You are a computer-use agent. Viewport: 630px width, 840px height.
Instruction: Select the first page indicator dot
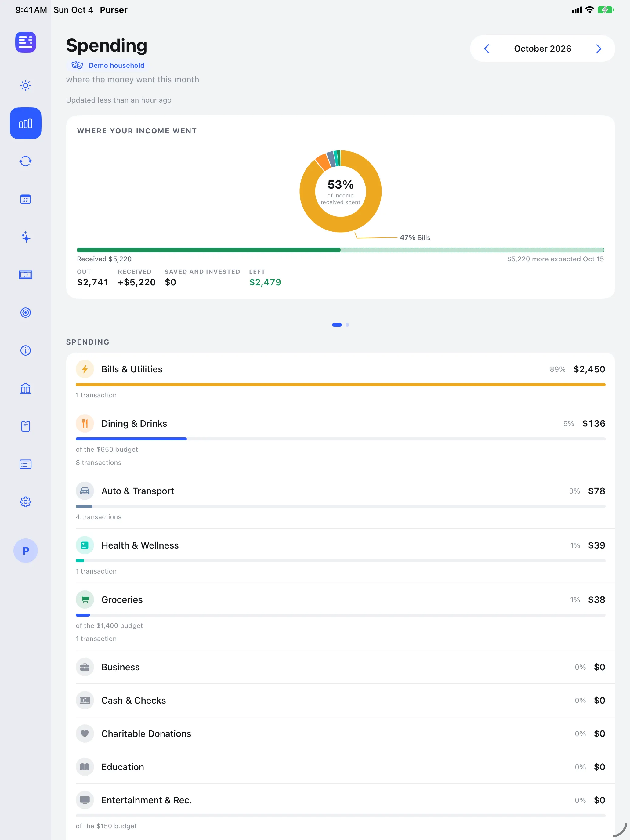point(337,325)
